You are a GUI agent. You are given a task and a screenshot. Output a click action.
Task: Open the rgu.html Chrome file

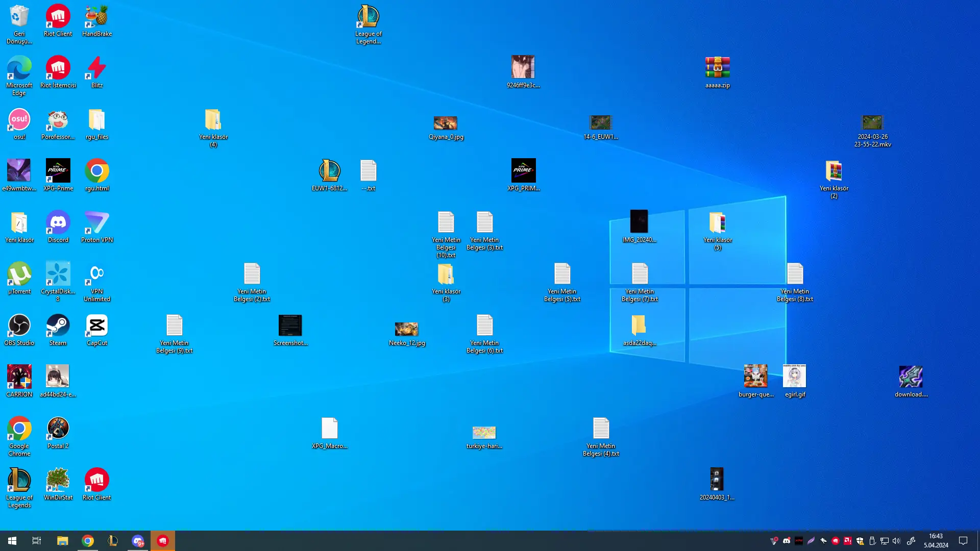pos(97,175)
